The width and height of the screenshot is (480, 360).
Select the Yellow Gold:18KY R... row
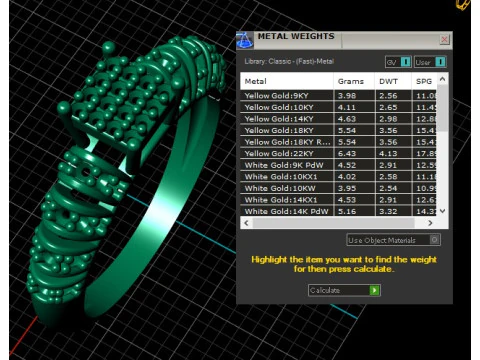click(x=338, y=142)
